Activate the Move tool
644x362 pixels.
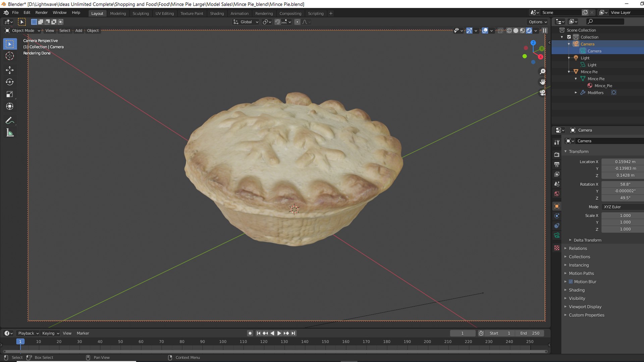click(10, 70)
